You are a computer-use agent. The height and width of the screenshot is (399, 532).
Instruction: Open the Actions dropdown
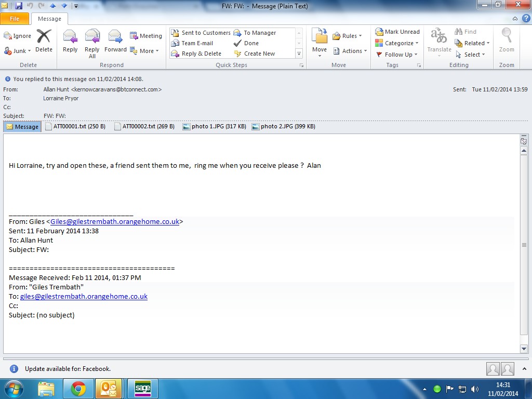click(350, 51)
